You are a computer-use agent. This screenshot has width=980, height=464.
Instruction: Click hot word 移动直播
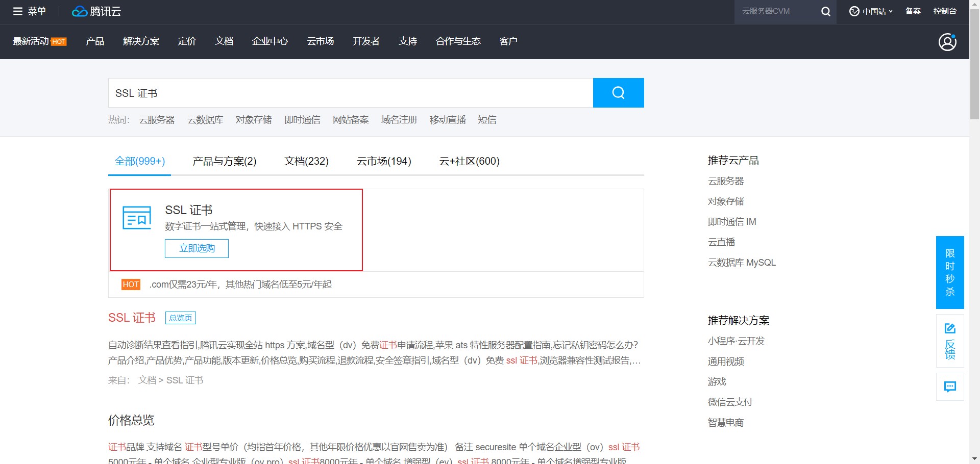click(x=448, y=120)
